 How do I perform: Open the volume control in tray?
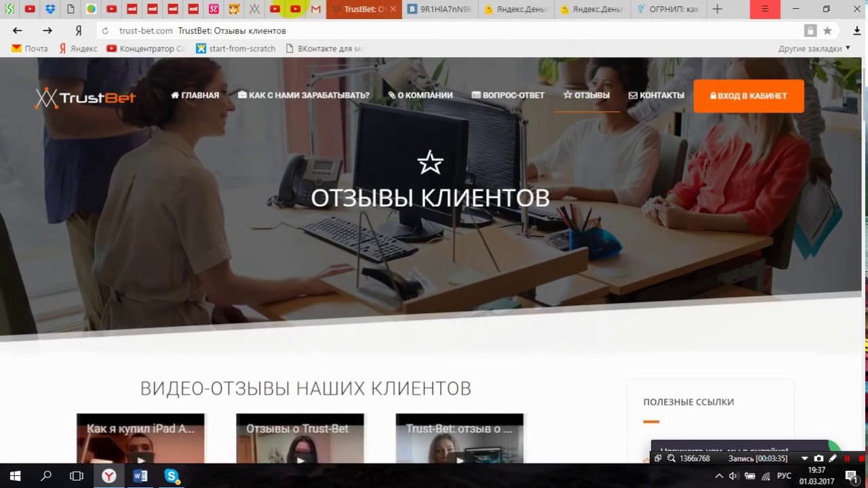click(734, 476)
